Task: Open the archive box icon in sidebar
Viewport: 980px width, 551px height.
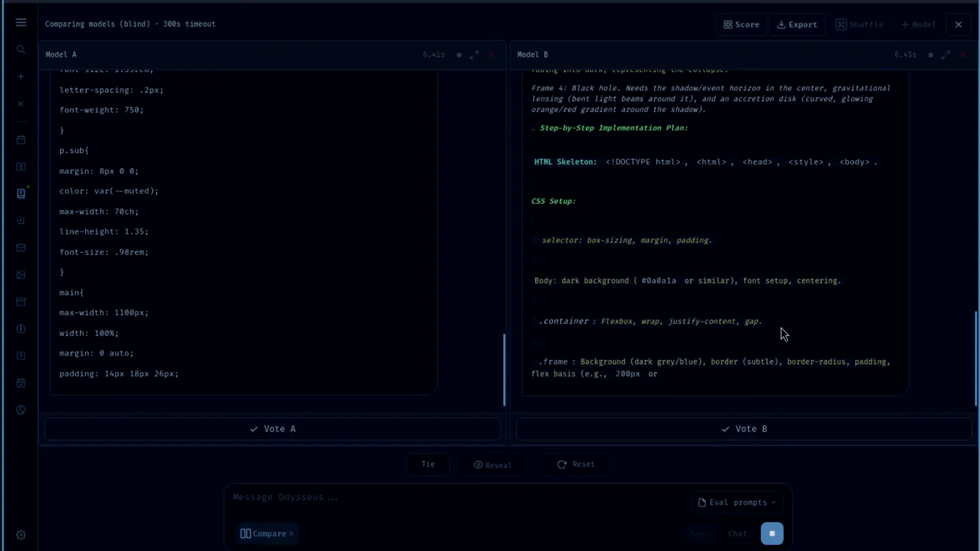Action: (x=21, y=302)
